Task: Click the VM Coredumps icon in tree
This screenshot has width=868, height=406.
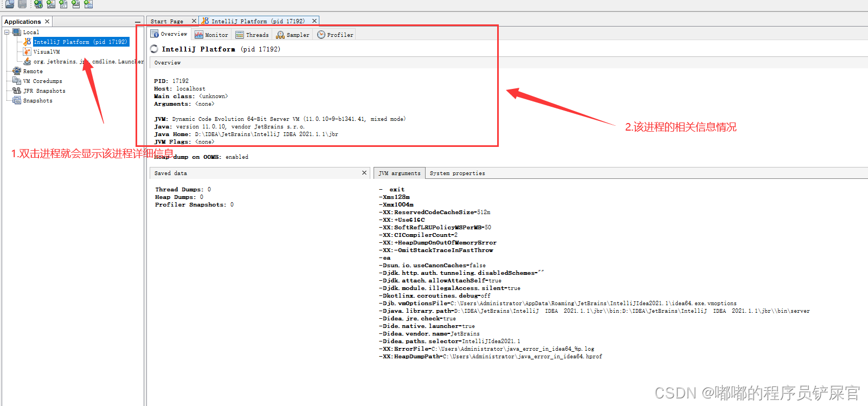Action: 17,81
